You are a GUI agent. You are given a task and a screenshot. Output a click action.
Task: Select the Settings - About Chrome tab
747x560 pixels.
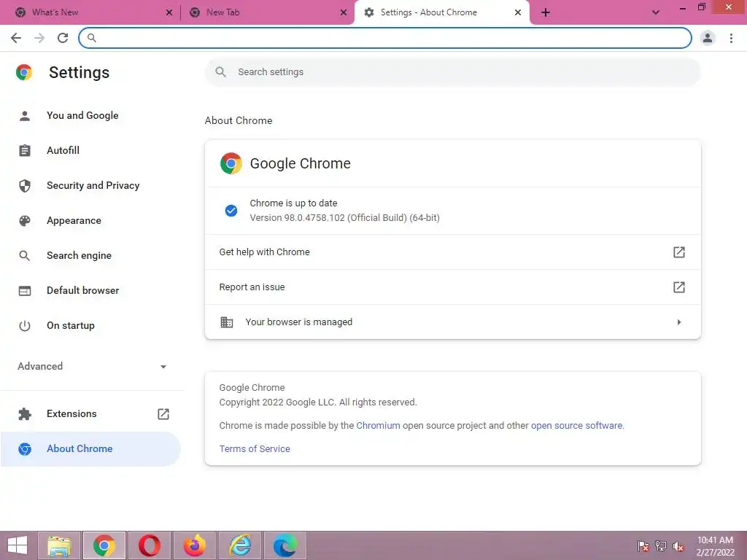441,12
